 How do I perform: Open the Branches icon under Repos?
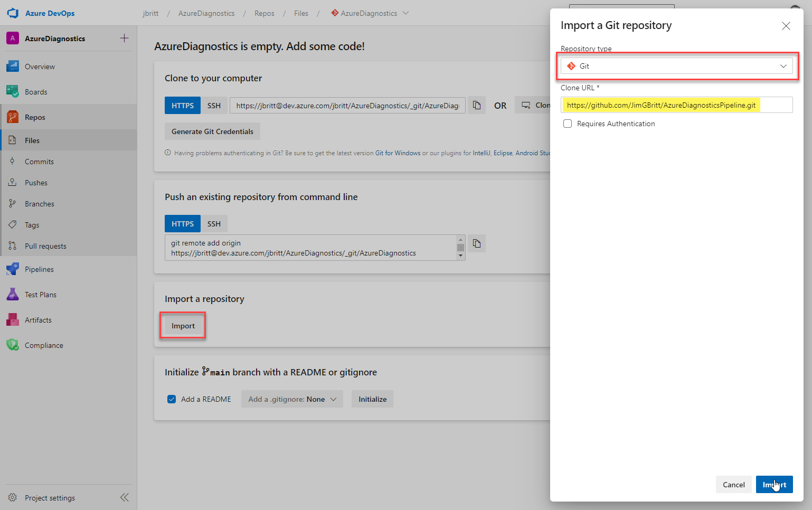[13, 203]
